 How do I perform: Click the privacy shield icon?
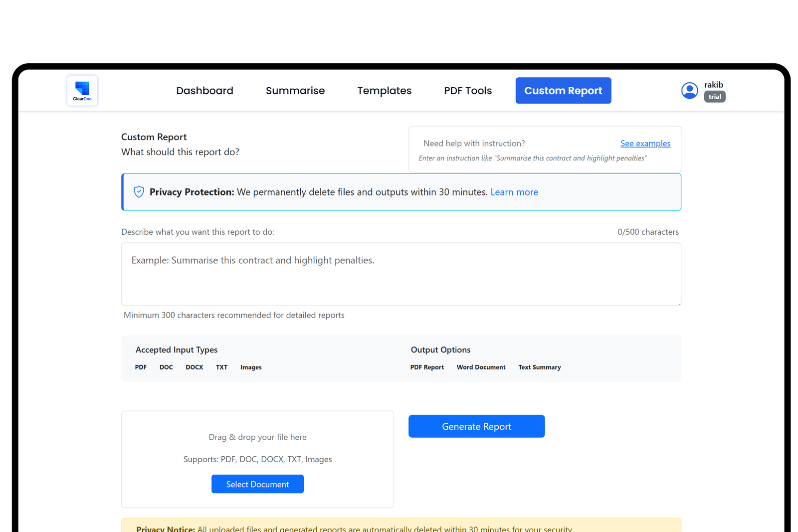tap(139, 192)
